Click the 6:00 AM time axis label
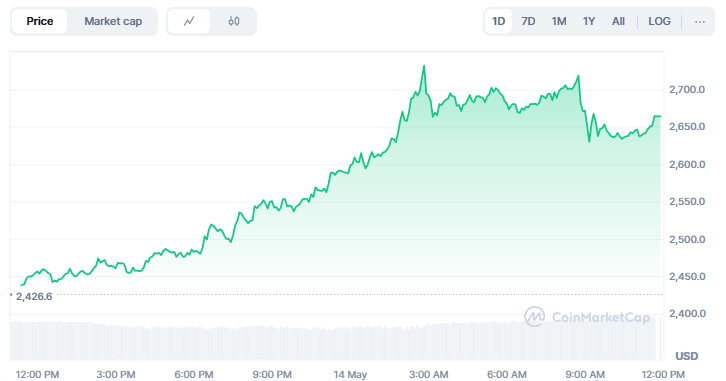The height and width of the screenshot is (381, 726). [507, 375]
